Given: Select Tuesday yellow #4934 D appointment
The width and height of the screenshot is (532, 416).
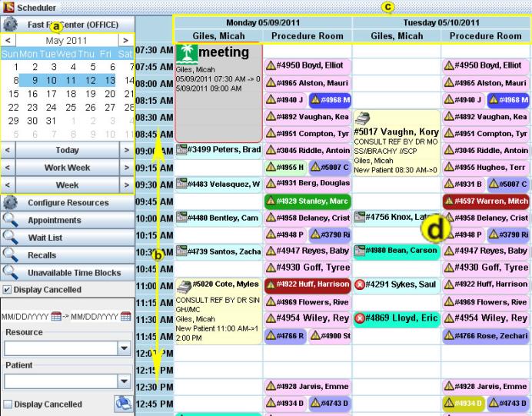Looking at the screenshot, I should point(464,403).
